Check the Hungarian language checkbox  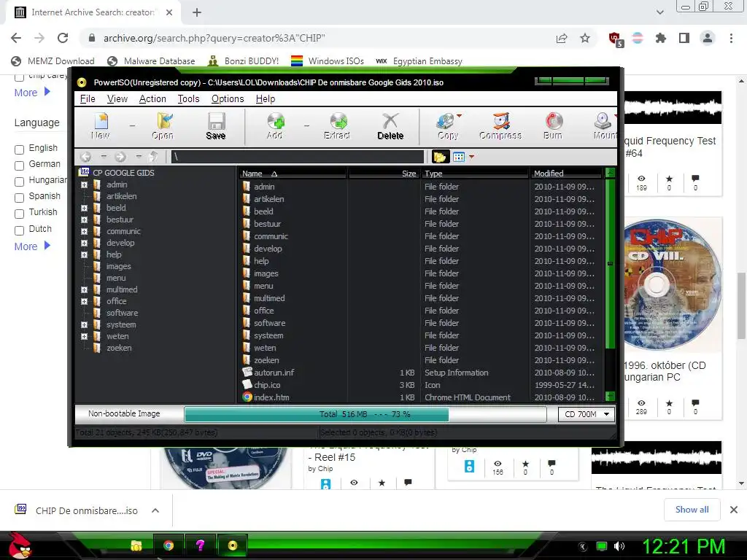[x=20, y=182]
